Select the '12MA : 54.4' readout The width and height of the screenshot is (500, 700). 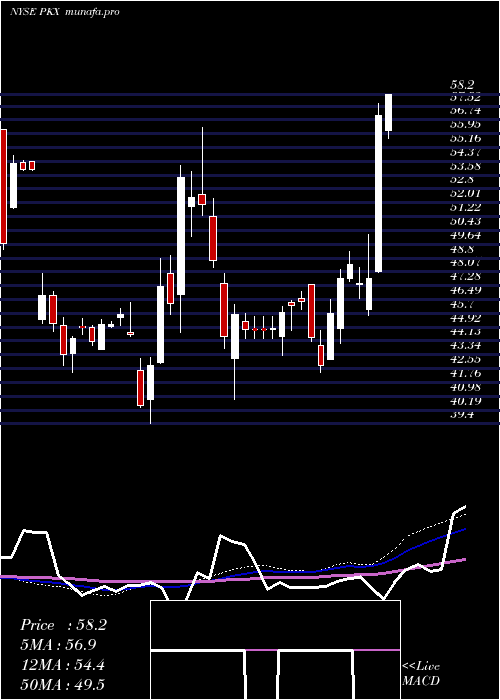coord(62,665)
